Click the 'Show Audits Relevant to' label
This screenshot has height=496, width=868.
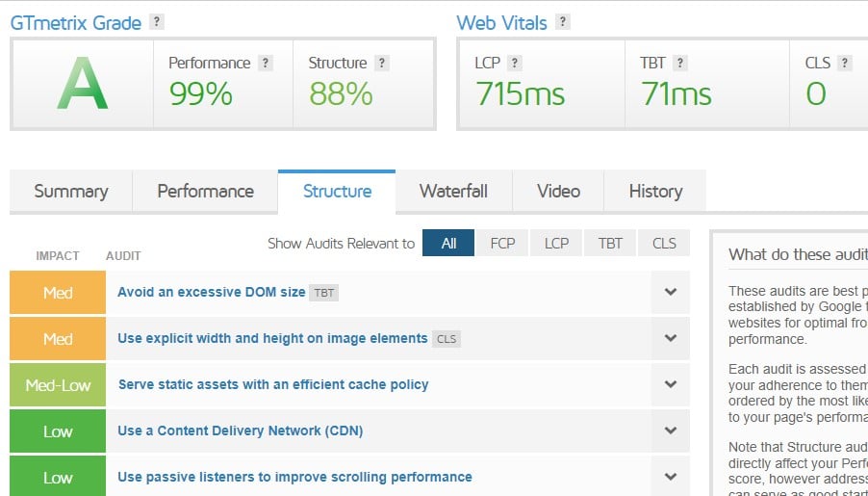coord(341,244)
